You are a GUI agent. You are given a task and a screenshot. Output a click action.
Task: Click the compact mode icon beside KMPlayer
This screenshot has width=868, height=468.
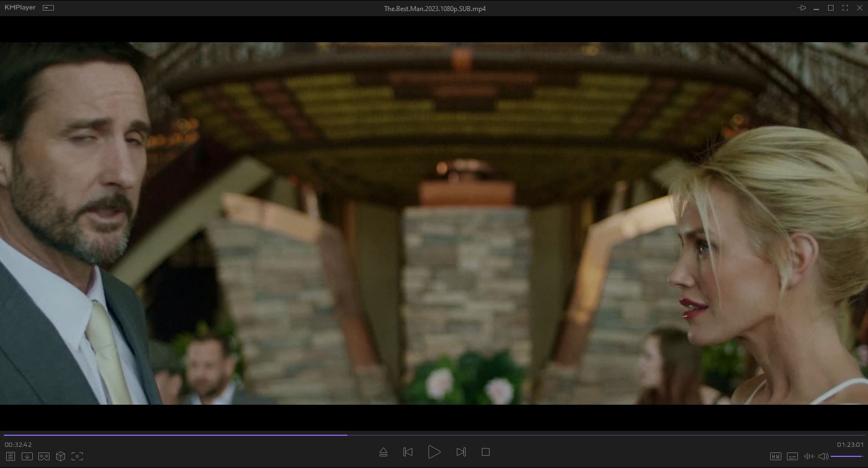[x=48, y=8]
